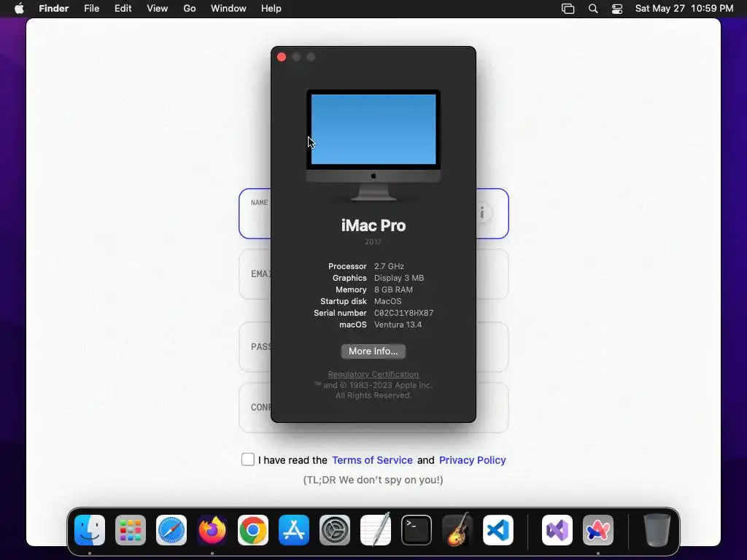Click the More Info... button
Viewport: 747px width, 560px height.
pyautogui.click(x=373, y=351)
